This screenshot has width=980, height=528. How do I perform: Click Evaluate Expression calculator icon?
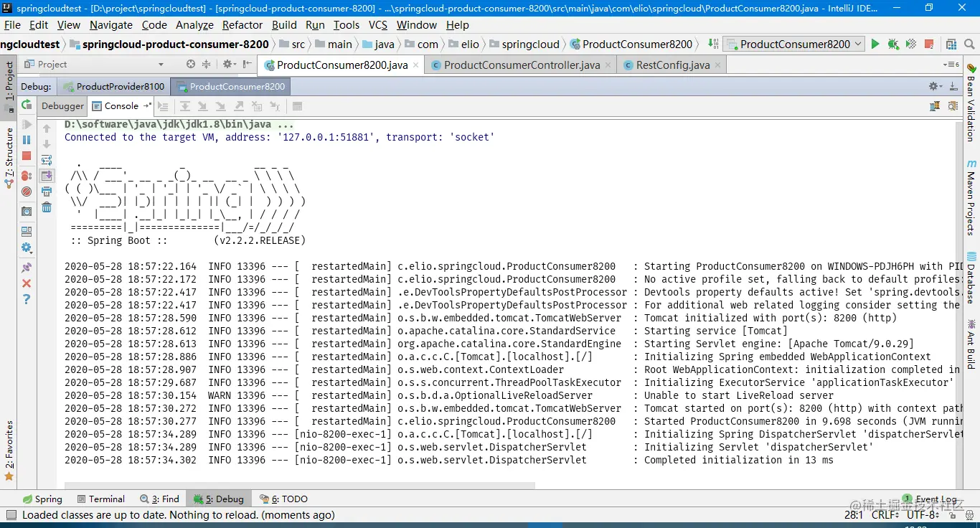[x=297, y=106]
